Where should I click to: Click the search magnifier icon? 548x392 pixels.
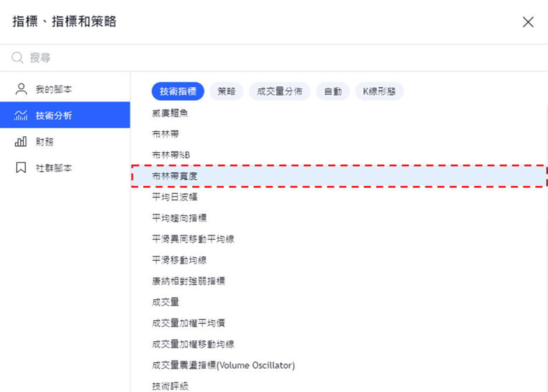(x=17, y=58)
